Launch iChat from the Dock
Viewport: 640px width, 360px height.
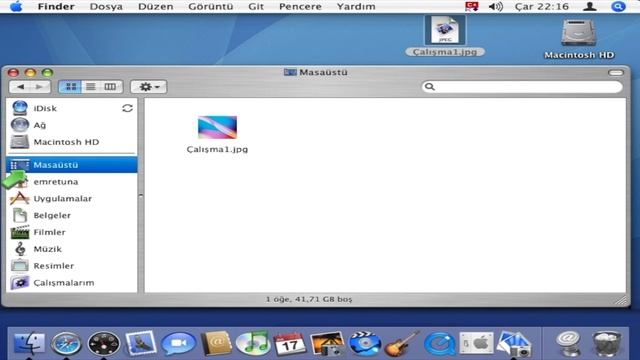click(x=178, y=344)
